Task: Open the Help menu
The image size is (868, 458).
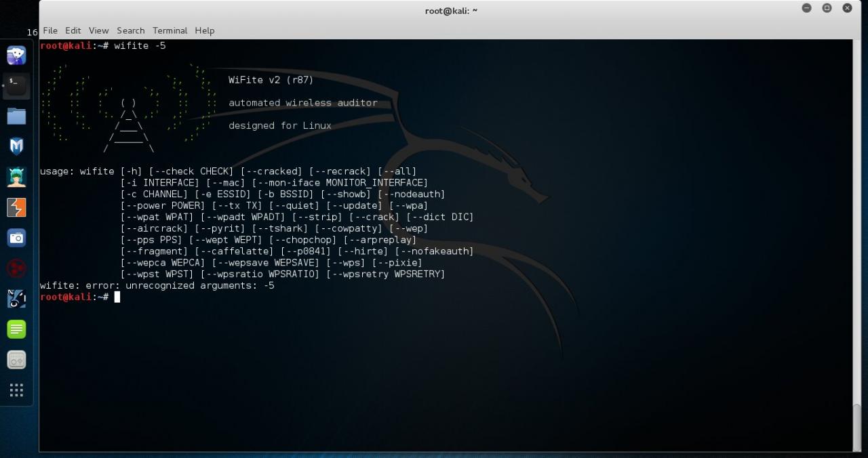Action: [205, 30]
